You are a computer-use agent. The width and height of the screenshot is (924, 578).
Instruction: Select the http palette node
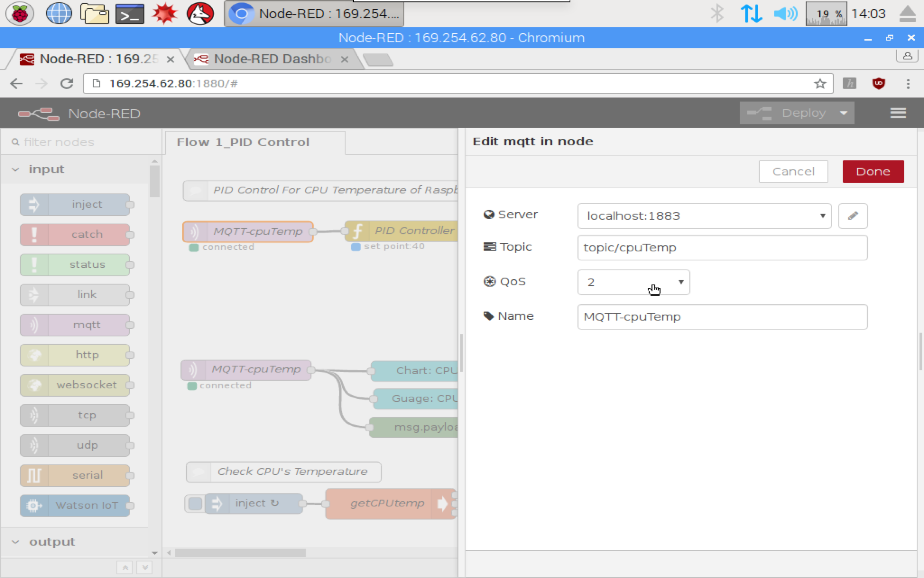tap(75, 355)
